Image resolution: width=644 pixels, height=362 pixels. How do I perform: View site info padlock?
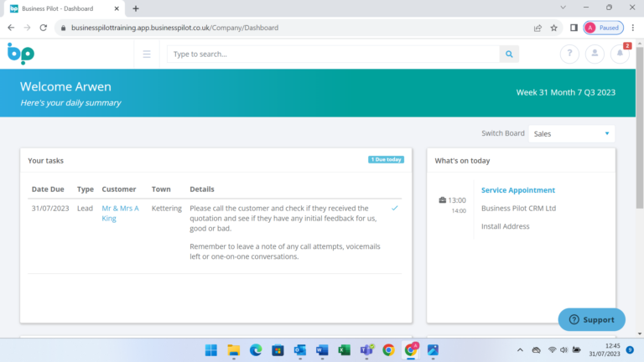[63, 28]
